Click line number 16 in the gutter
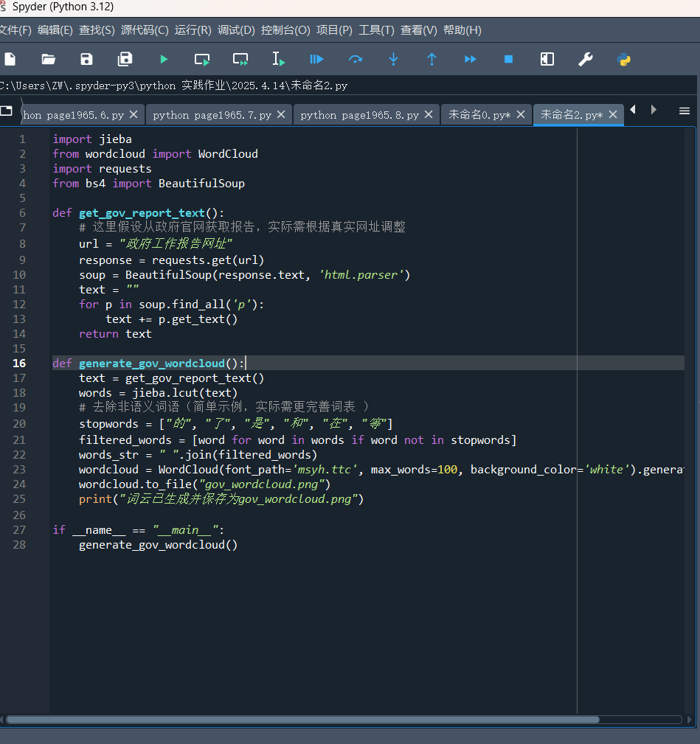The height and width of the screenshot is (744, 700). pyautogui.click(x=19, y=364)
